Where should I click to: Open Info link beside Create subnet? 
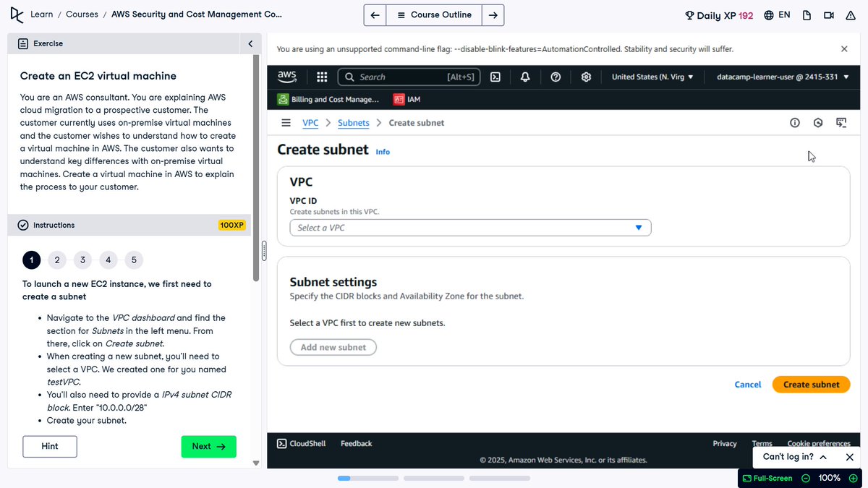(x=383, y=152)
